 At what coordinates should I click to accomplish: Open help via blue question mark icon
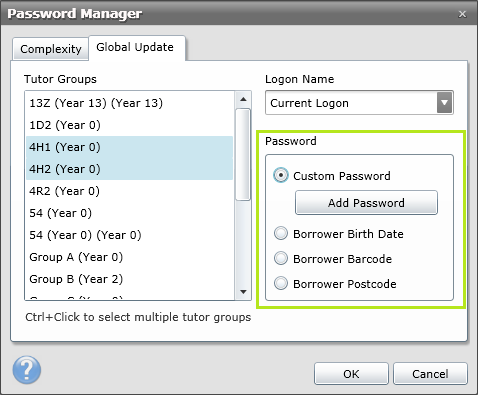coord(27,370)
